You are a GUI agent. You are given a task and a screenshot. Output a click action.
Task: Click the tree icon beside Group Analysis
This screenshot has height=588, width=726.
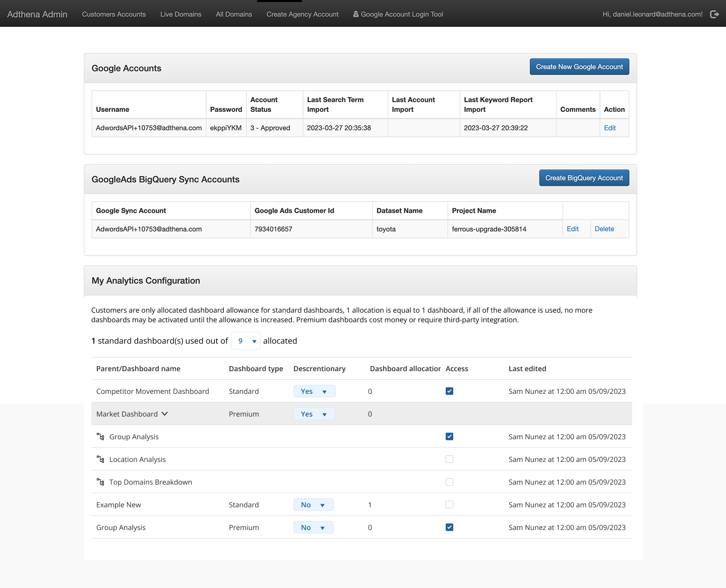[x=100, y=437]
